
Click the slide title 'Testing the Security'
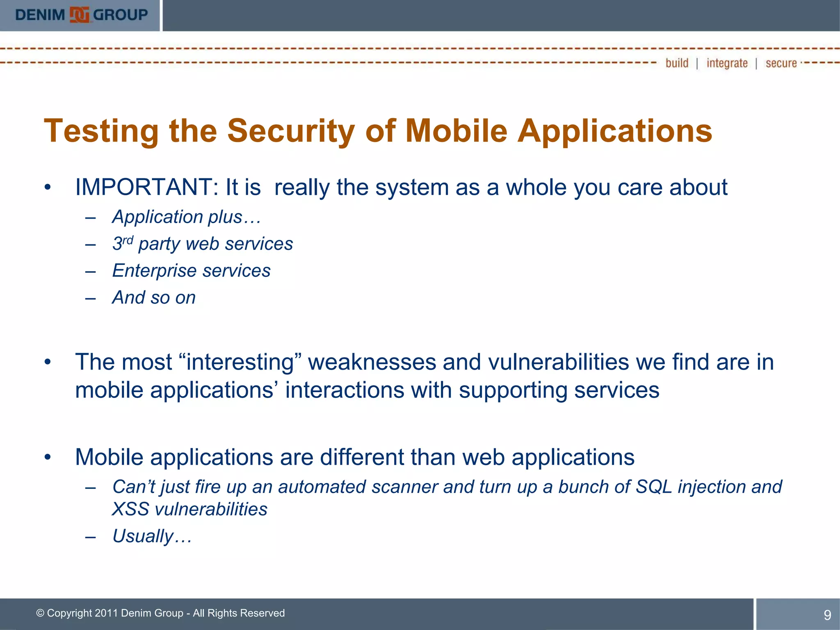(x=377, y=131)
